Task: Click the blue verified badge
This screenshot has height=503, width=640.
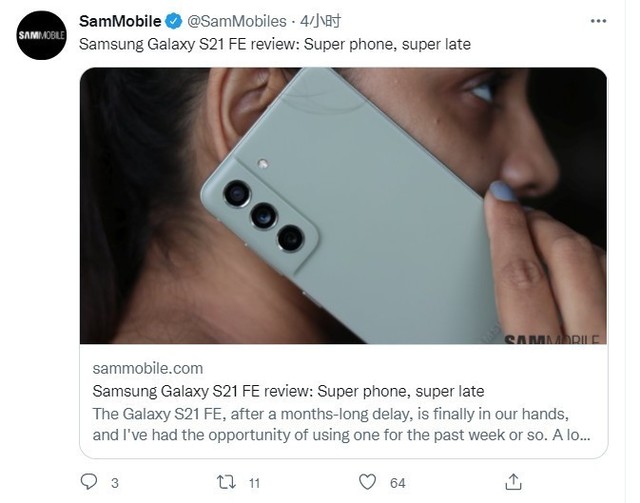Action: (172, 20)
